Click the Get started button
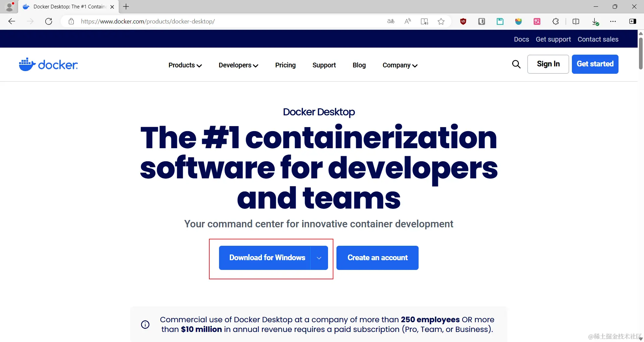 tap(595, 64)
